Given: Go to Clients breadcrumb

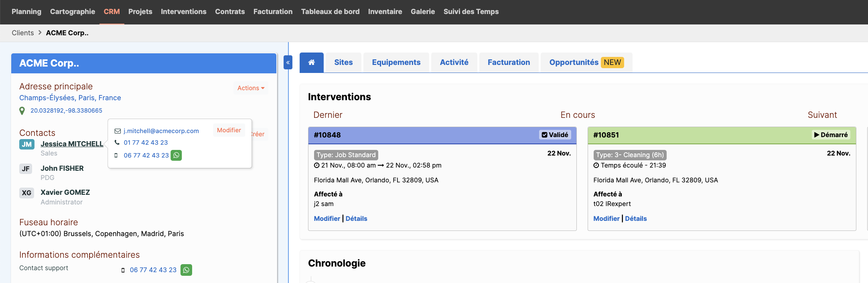Looking at the screenshot, I should (x=23, y=33).
